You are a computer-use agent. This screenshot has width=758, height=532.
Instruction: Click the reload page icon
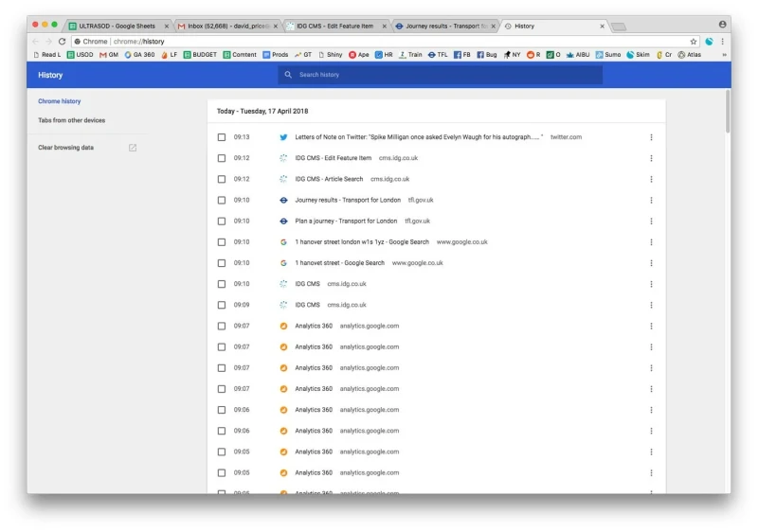[63, 42]
